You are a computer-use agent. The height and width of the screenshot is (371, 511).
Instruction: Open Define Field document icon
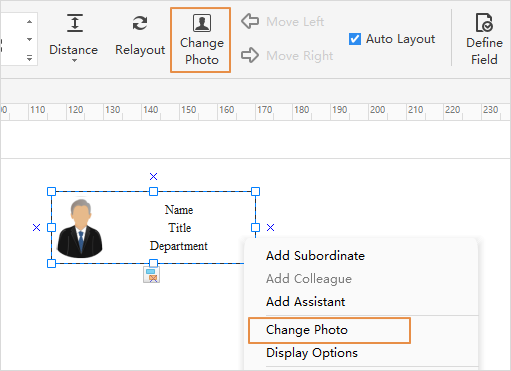pos(484,23)
